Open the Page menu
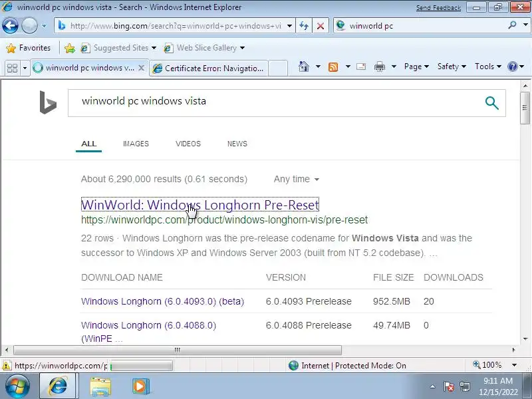The height and width of the screenshot is (399, 532). [x=416, y=66]
